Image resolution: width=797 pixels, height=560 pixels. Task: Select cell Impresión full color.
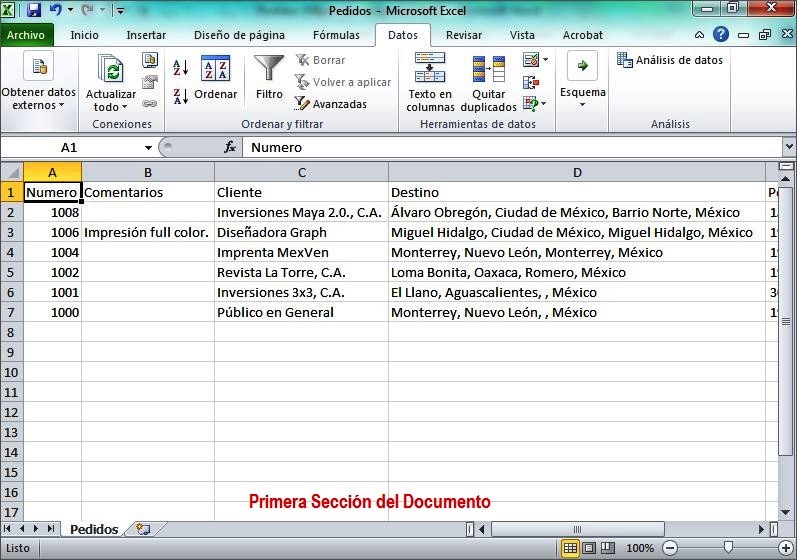148,232
